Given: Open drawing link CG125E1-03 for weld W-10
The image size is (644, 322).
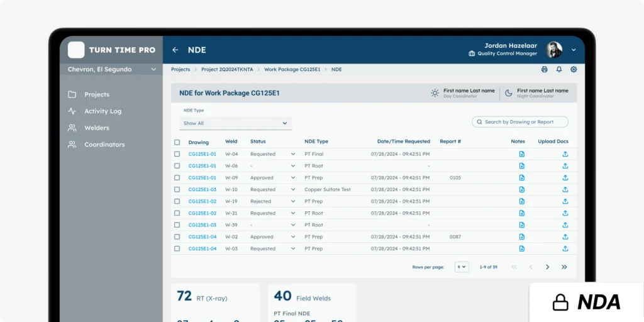Looking at the screenshot, I should tap(202, 189).
